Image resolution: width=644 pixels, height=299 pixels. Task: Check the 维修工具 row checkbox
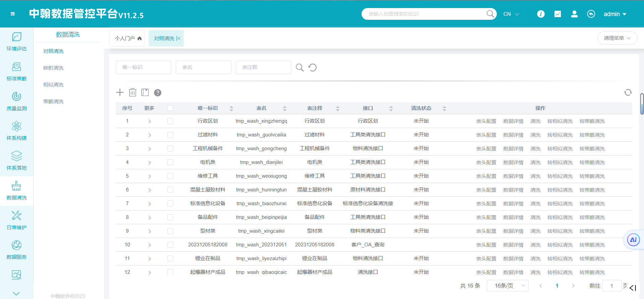click(170, 176)
